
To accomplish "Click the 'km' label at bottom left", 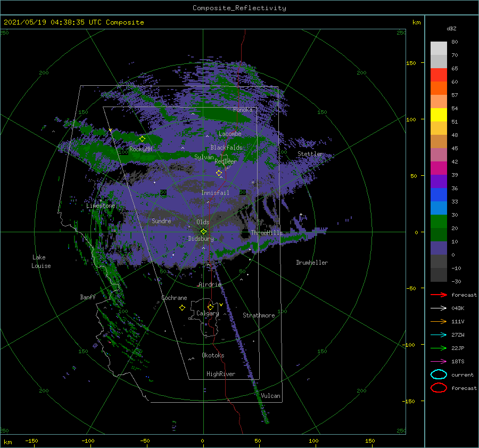I will click(x=7, y=442).
